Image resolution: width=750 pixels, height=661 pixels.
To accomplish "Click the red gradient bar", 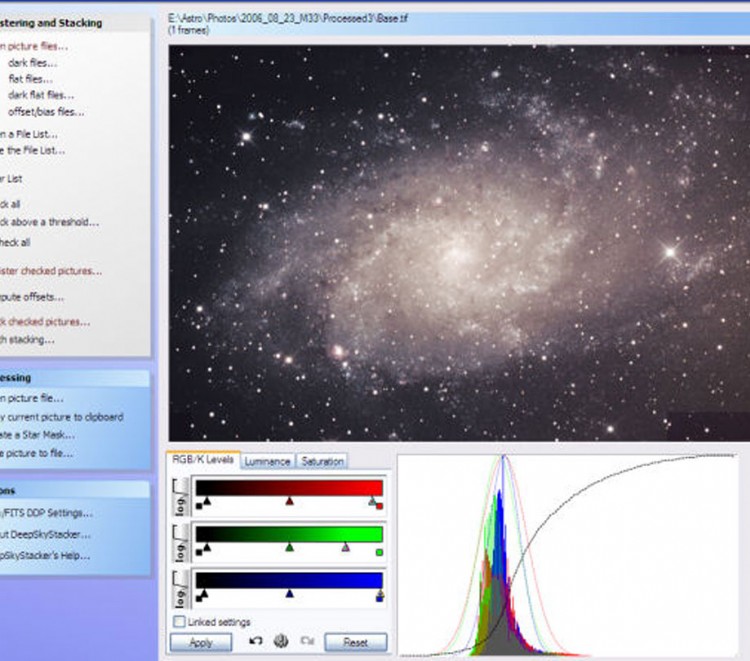I will pyautogui.click(x=289, y=487).
